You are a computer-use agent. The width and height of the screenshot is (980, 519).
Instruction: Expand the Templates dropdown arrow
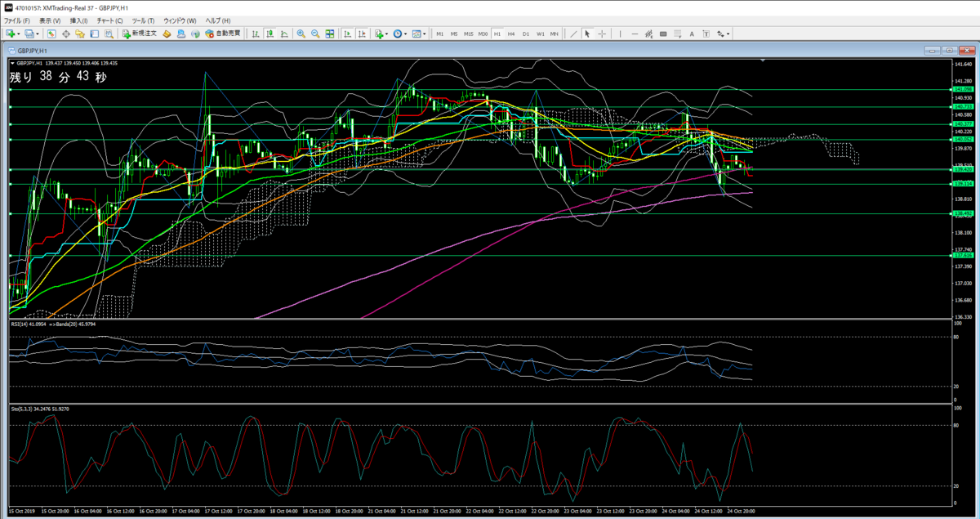coord(425,34)
